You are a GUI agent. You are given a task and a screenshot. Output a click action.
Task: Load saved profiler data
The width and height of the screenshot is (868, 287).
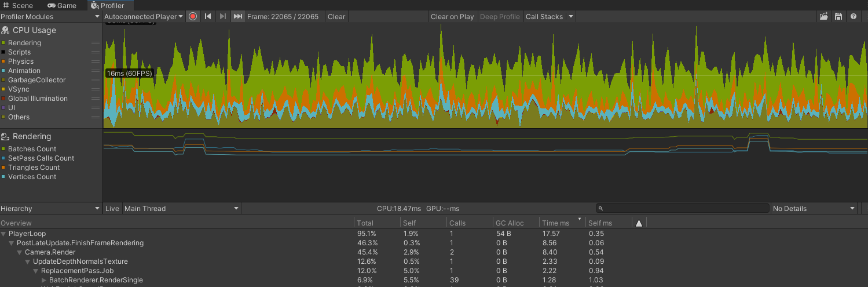823,17
